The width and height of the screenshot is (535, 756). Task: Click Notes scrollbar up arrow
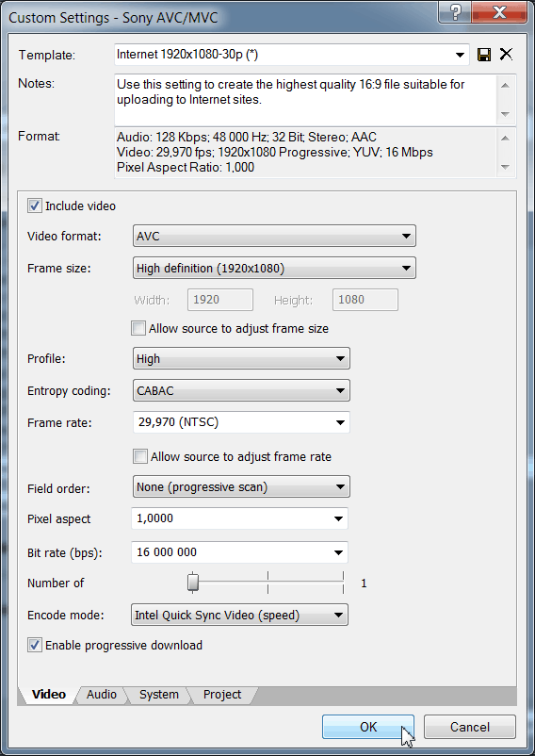[x=505, y=86]
